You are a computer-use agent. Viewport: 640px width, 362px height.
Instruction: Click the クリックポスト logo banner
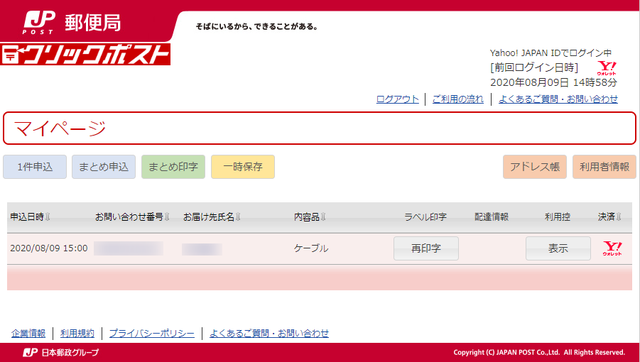[x=85, y=54]
